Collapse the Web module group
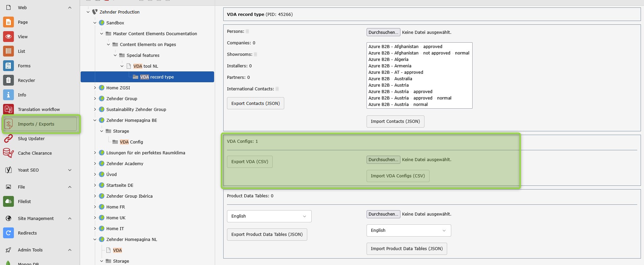 click(70, 7)
